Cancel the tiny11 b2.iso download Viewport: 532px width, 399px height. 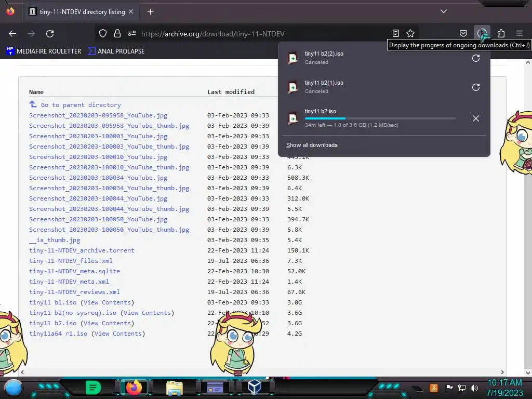coord(476,118)
